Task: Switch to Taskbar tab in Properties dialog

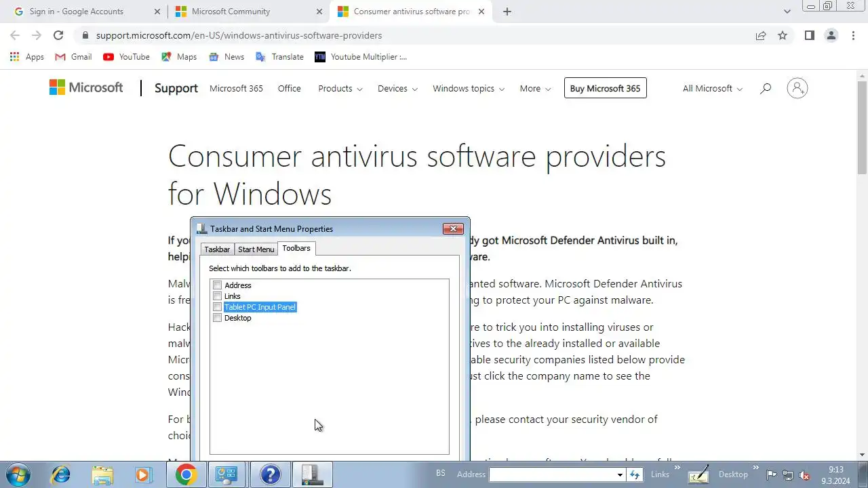Action: click(x=217, y=249)
